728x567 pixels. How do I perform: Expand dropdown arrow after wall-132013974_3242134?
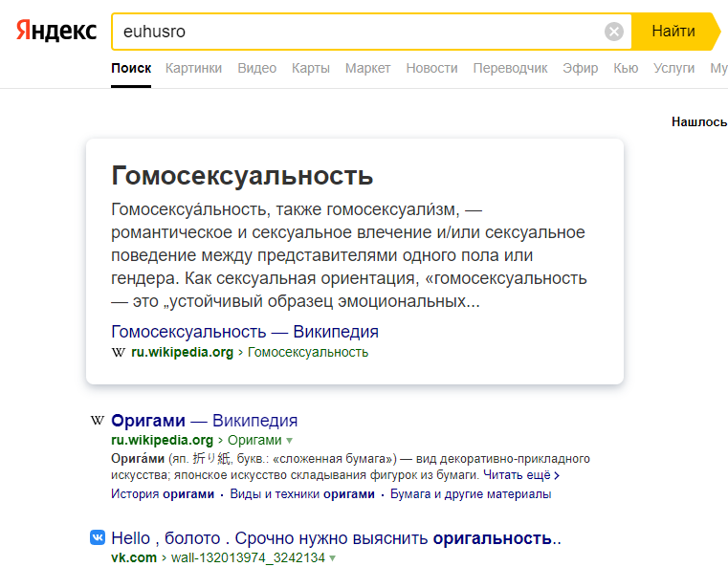[332, 557]
